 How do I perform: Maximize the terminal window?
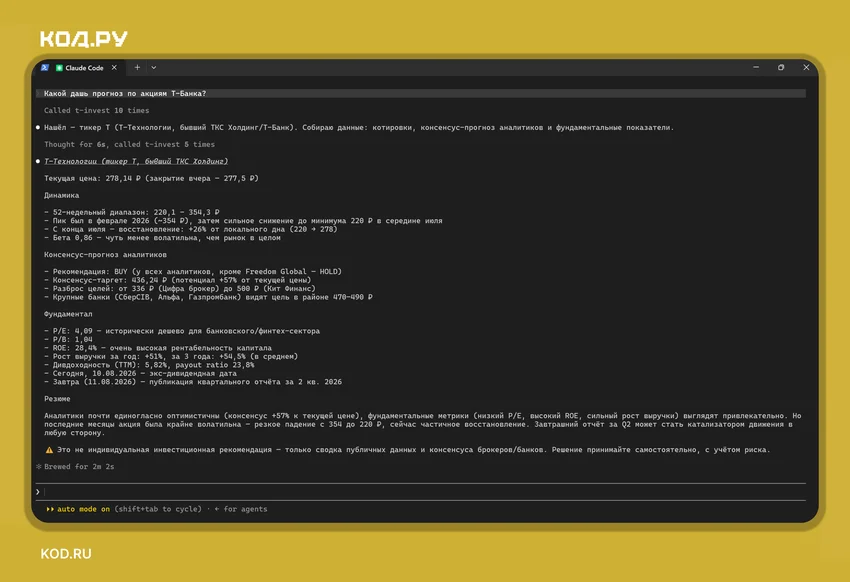click(x=781, y=67)
